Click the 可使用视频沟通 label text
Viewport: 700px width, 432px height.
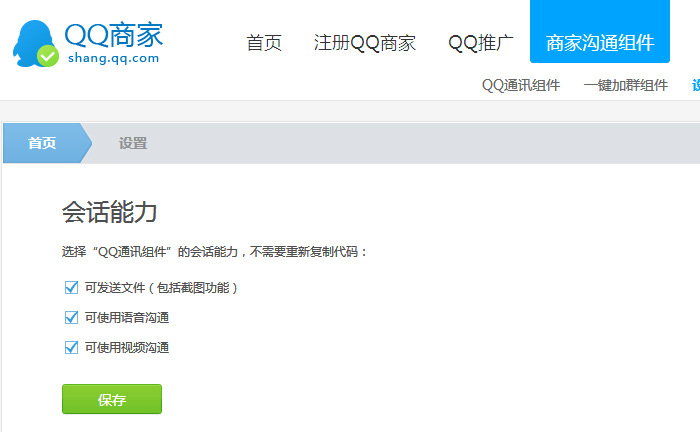point(127,348)
